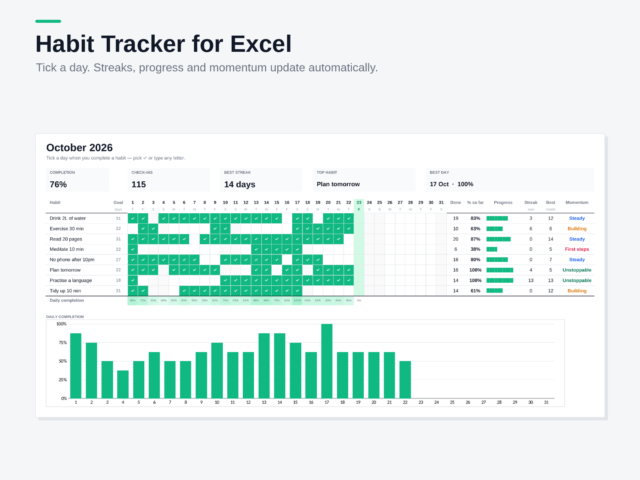Select the done count "20" for Read 20 pages
This screenshot has height=480, width=640.
click(456, 239)
